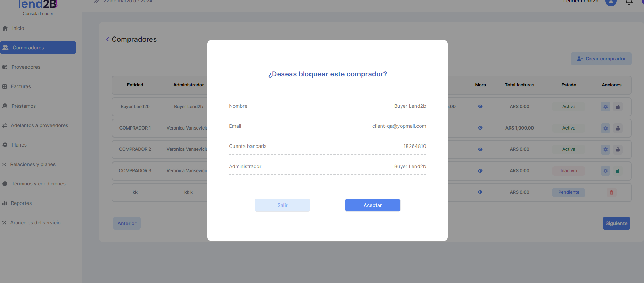Image resolution: width=644 pixels, height=283 pixels.
Task: Click the green unlock icon for COMPRADOR 3
Action: [618, 171]
